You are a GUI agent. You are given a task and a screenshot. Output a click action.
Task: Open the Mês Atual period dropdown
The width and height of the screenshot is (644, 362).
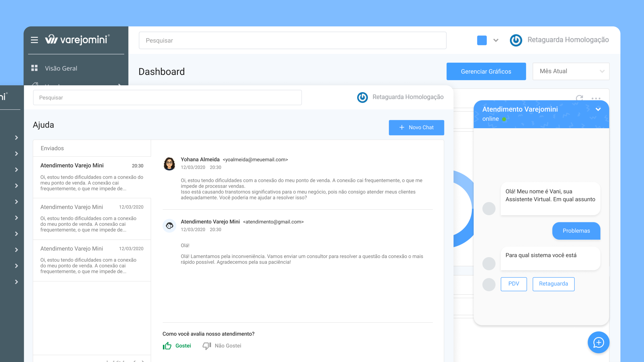tap(571, 71)
